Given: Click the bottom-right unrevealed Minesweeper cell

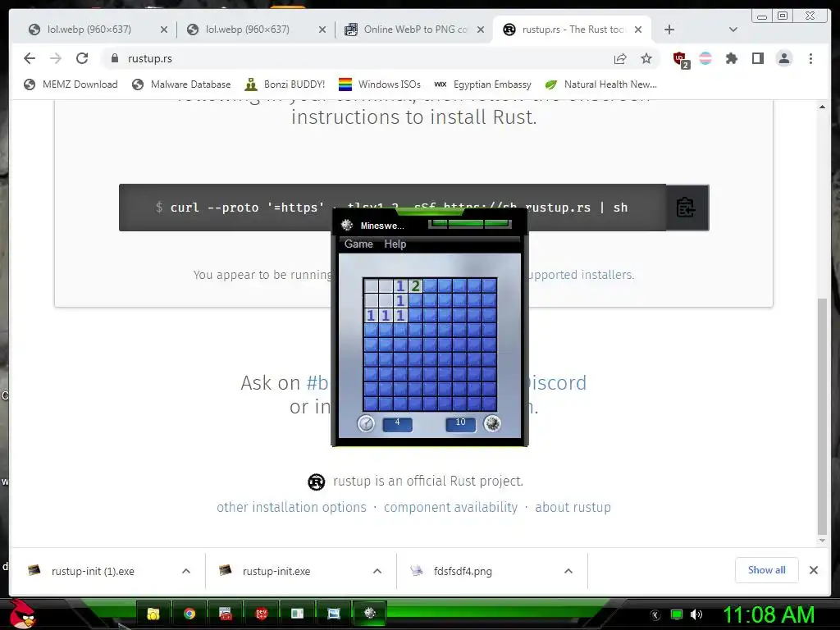Looking at the screenshot, I should [489, 404].
